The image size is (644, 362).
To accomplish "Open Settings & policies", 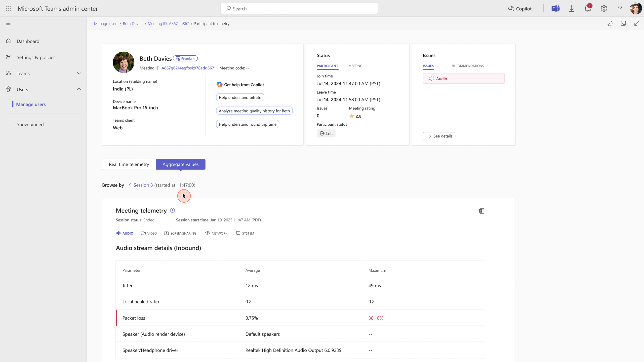I will click(x=36, y=57).
